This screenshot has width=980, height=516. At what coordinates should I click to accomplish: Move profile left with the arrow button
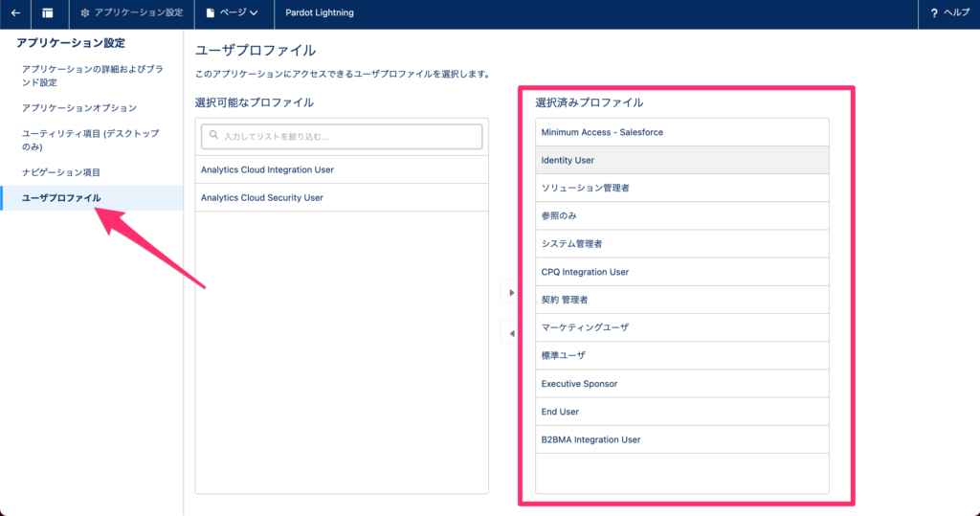511,333
